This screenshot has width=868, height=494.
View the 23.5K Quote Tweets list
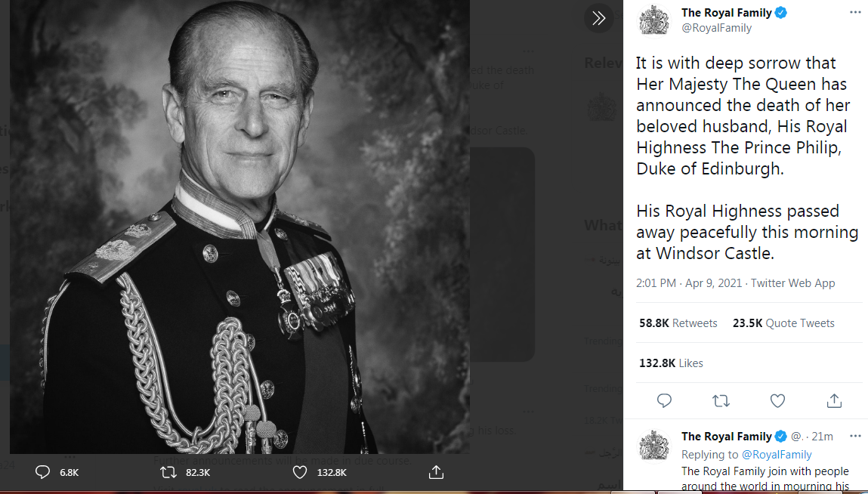(x=783, y=323)
